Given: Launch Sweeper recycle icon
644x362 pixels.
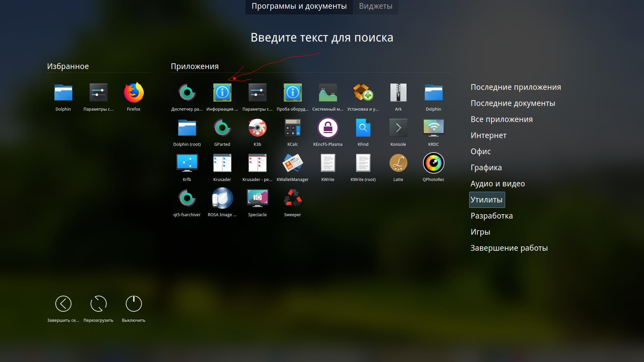Looking at the screenshot, I should [292, 199].
